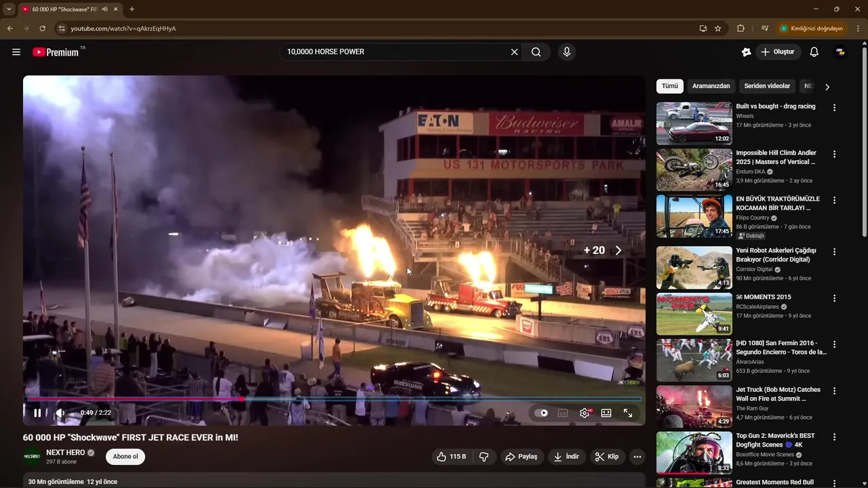The image size is (868, 488).
Task: Mute tab via audio speaker icon
Action: coord(104,9)
